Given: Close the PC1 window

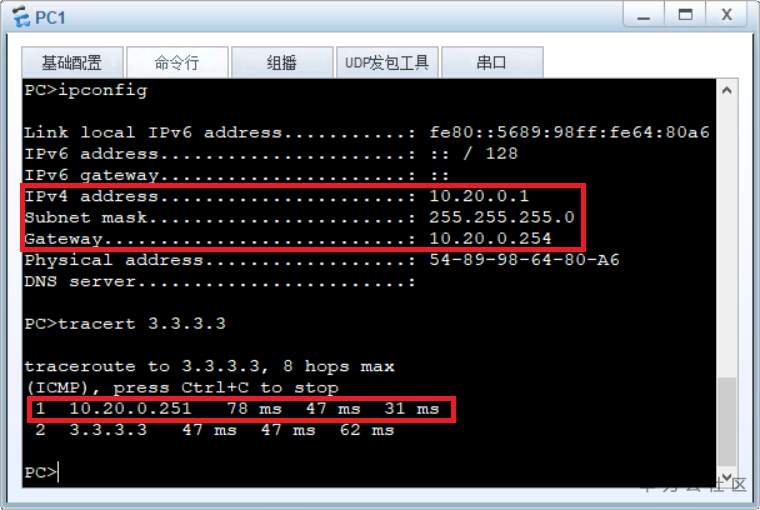Looking at the screenshot, I should [727, 16].
